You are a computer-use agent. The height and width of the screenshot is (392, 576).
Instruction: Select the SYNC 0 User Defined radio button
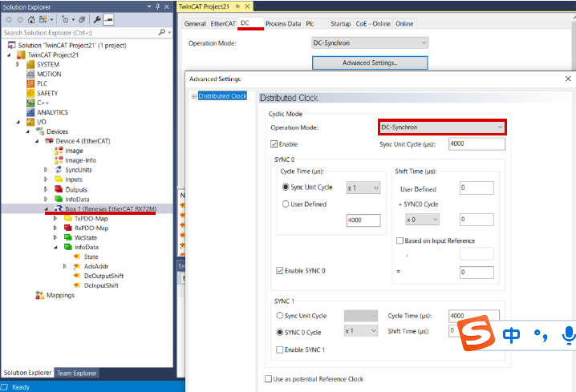(x=286, y=204)
